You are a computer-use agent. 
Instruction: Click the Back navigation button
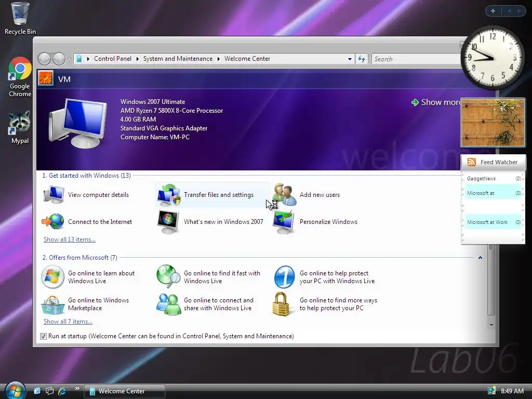point(44,59)
